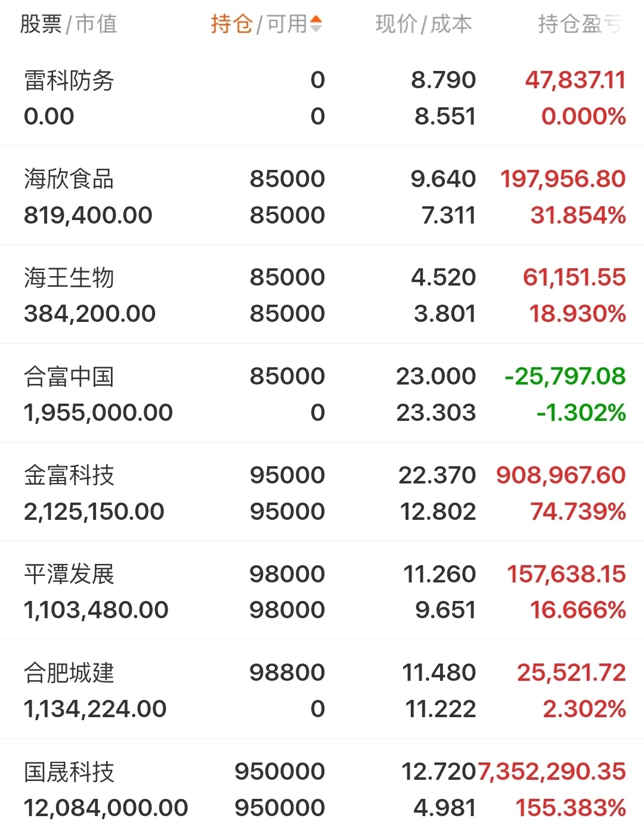644x837 pixels.
Task: Tap the 现价/成本 column header
Action: [423, 24]
